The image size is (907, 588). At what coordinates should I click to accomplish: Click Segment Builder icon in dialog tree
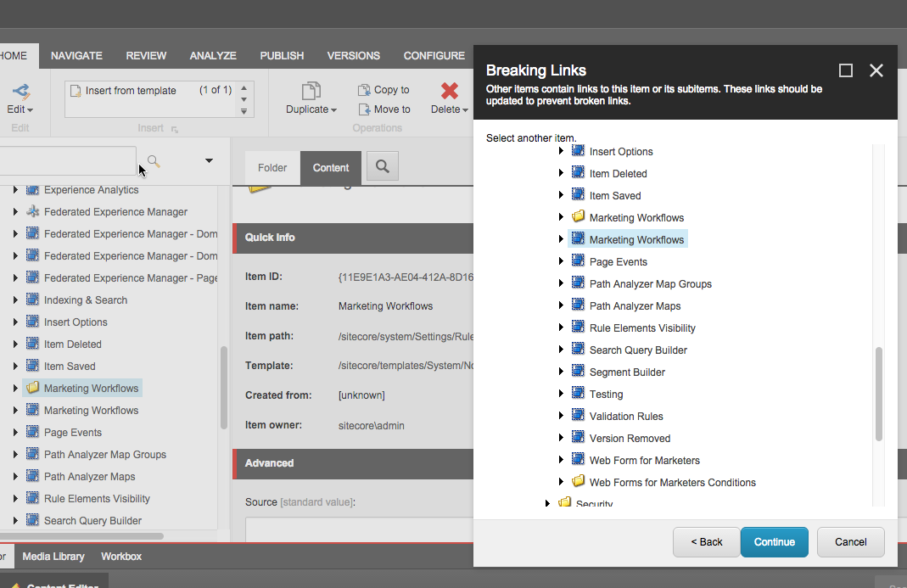(578, 372)
